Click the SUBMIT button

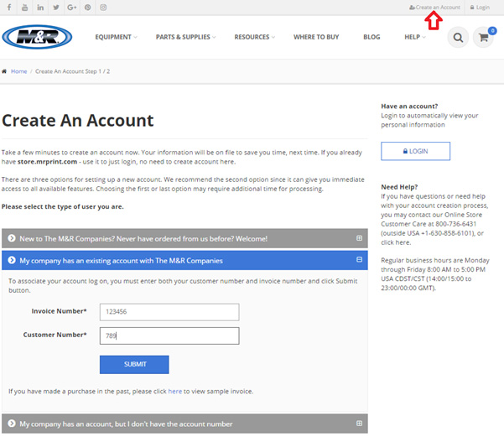point(134,365)
